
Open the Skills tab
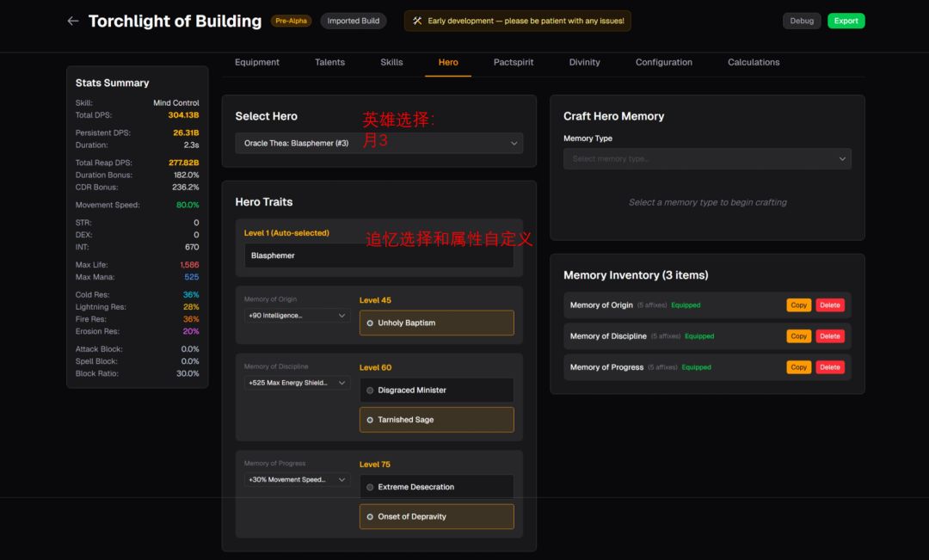pyautogui.click(x=391, y=62)
